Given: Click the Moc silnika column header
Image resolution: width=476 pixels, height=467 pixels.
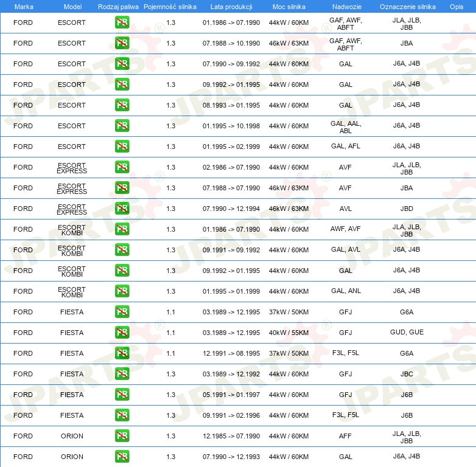Looking at the screenshot, I should click(x=289, y=7).
